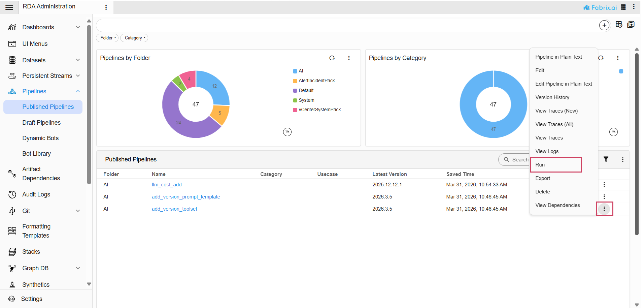The width and height of the screenshot is (644, 308).
Task: Select Run from the context menu
Action: pyautogui.click(x=556, y=165)
